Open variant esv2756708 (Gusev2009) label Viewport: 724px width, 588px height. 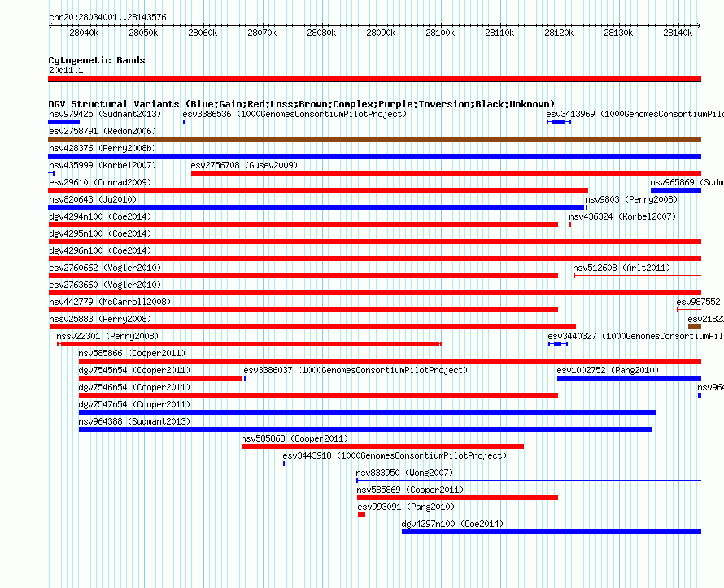coord(244,165)
